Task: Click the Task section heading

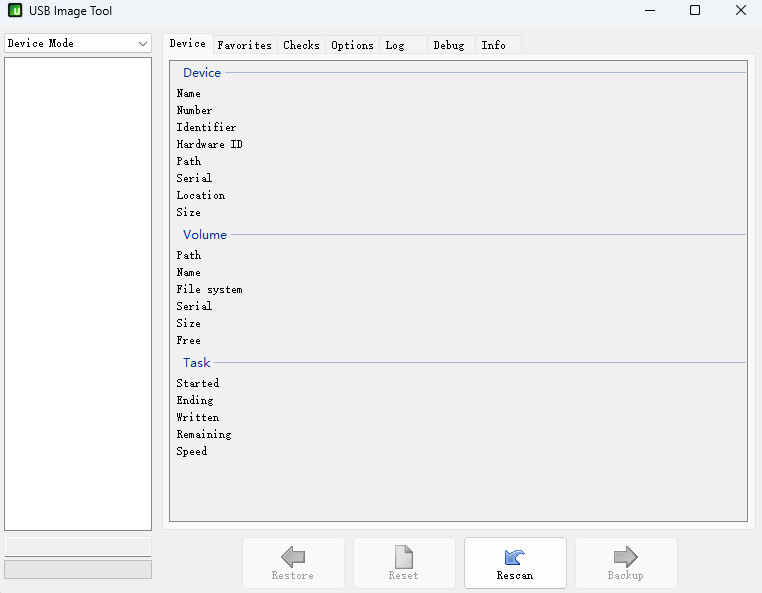Action: coord(196,363)
